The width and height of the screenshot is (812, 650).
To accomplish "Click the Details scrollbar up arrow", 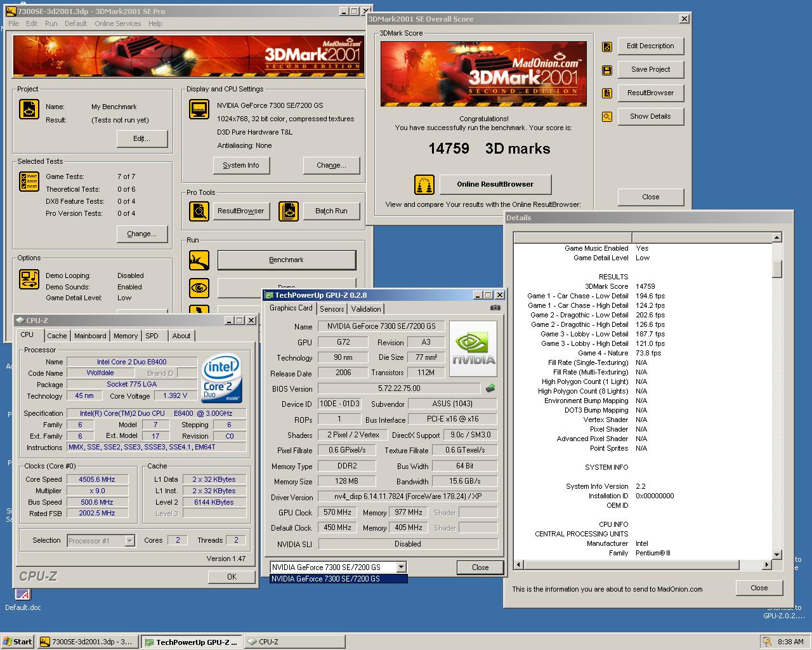I will tap(777, 237).
